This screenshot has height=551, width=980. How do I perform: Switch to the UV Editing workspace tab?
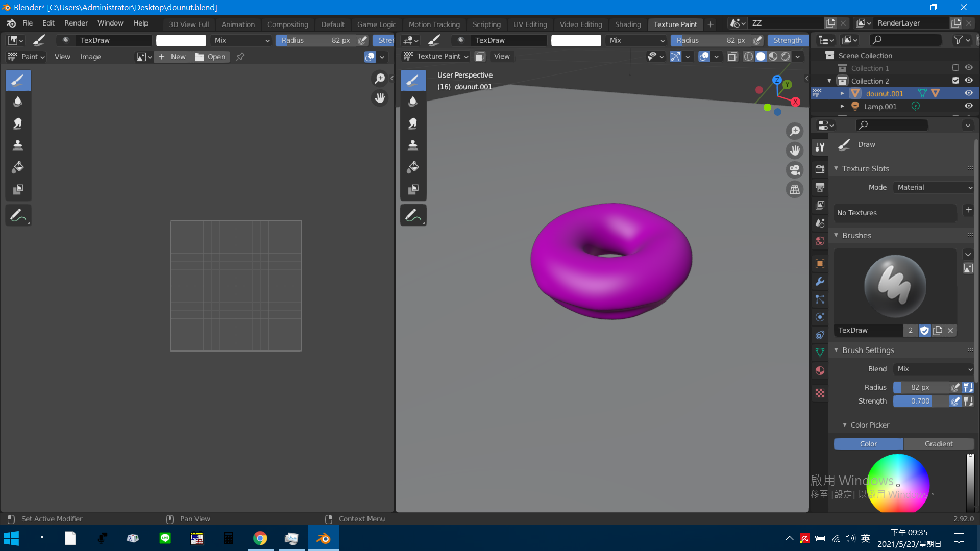530,24
